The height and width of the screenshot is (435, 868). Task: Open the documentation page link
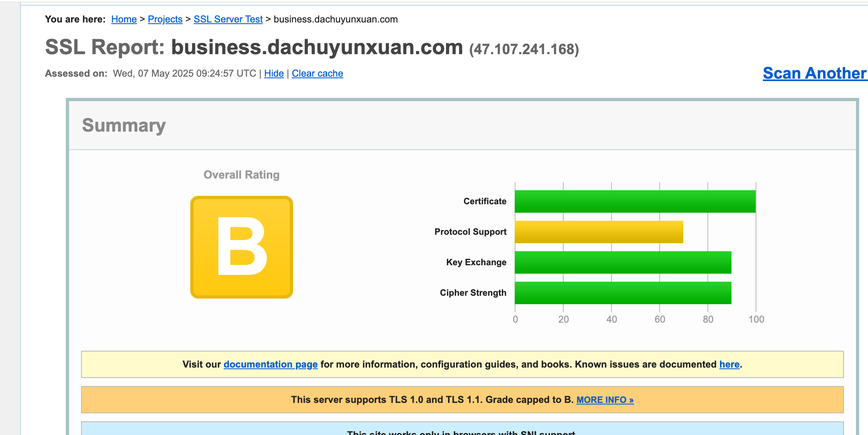point(271,364)
